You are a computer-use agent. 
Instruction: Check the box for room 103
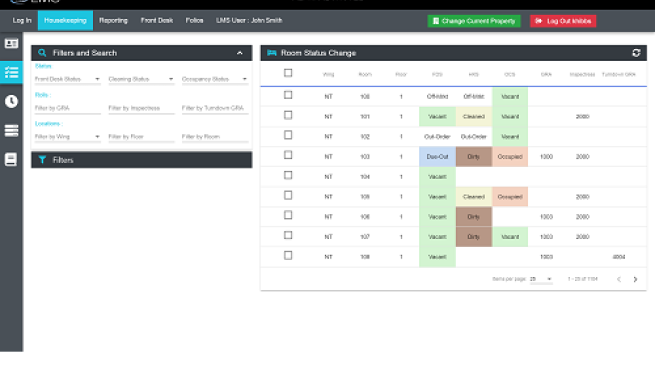coord(288,155)
